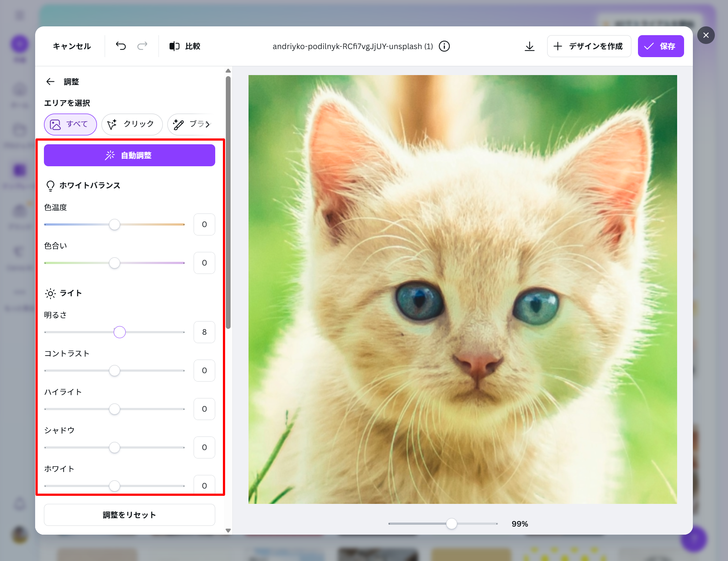Click the redo arrow icon
Viewport: 728px width, 561px height.
[x=142, y=46]
